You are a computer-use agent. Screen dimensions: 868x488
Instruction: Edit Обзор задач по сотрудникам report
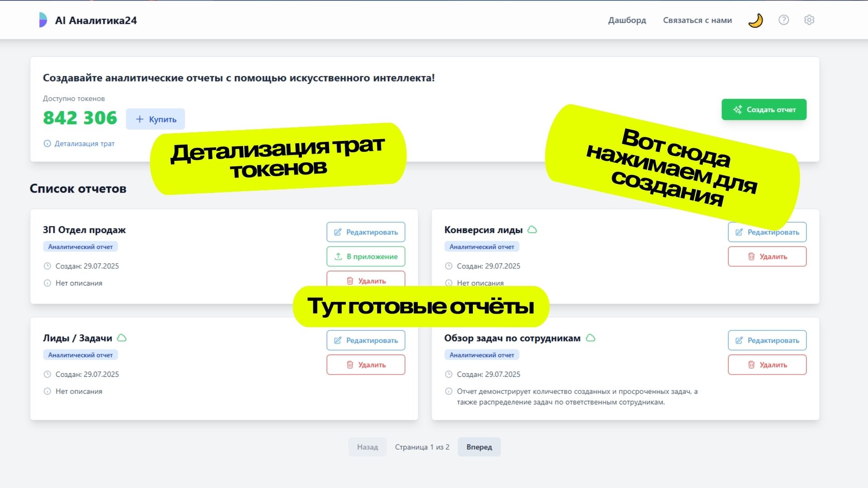(767, 341)
